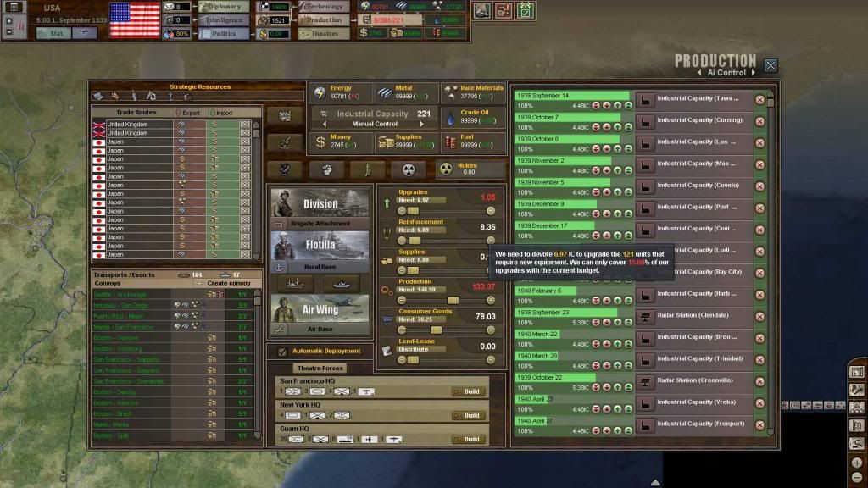Decrease the Lend-Lease allocation with minus
The width and height of the screenshot is (868, 488).
pos(402,360)
